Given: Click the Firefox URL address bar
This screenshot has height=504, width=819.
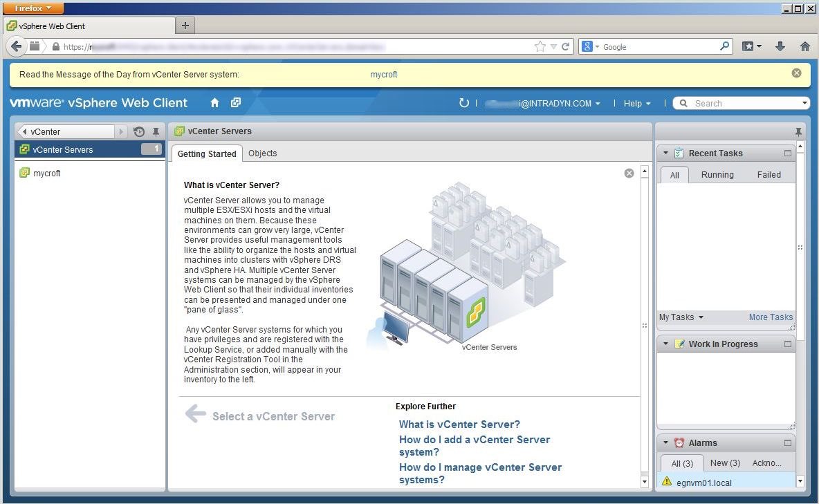Looking at the screenshot, I should click(297, 46).
